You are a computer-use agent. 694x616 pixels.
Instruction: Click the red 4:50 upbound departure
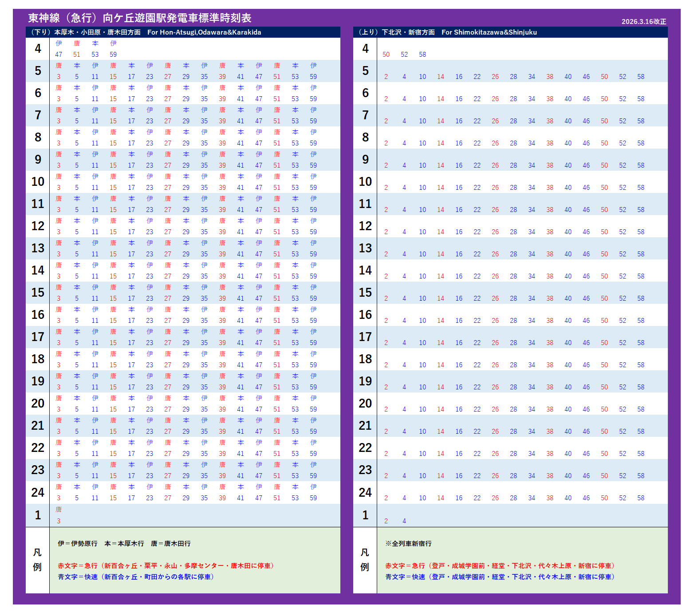[386, 55]
